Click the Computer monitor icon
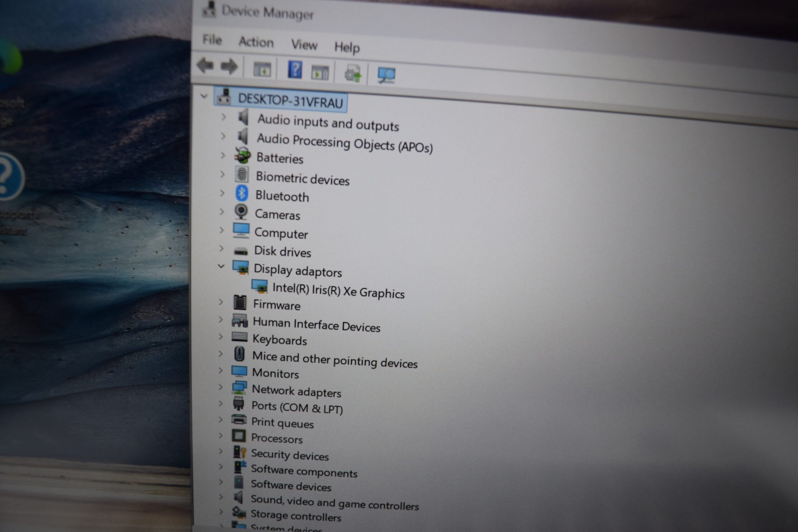The image size is (798, 532). point(241,230)
